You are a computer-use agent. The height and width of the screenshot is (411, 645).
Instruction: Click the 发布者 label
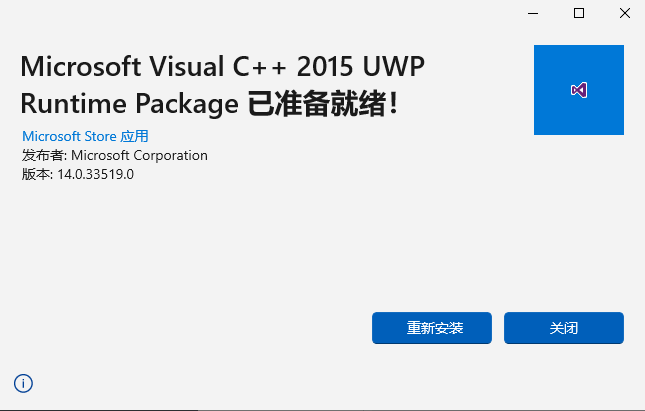[x=44, y=155]
